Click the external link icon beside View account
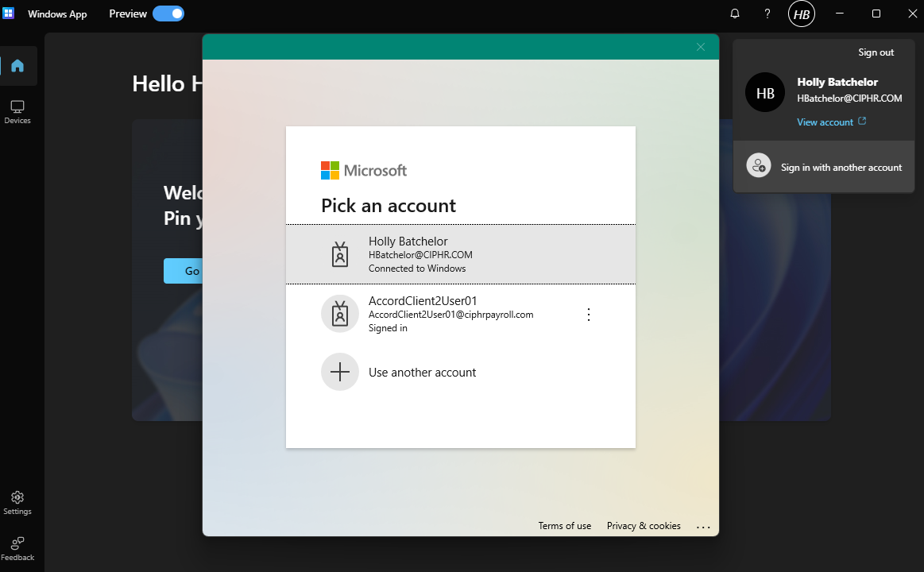Image resolution: width=924 pixels, height=572 pixels. 862,121
